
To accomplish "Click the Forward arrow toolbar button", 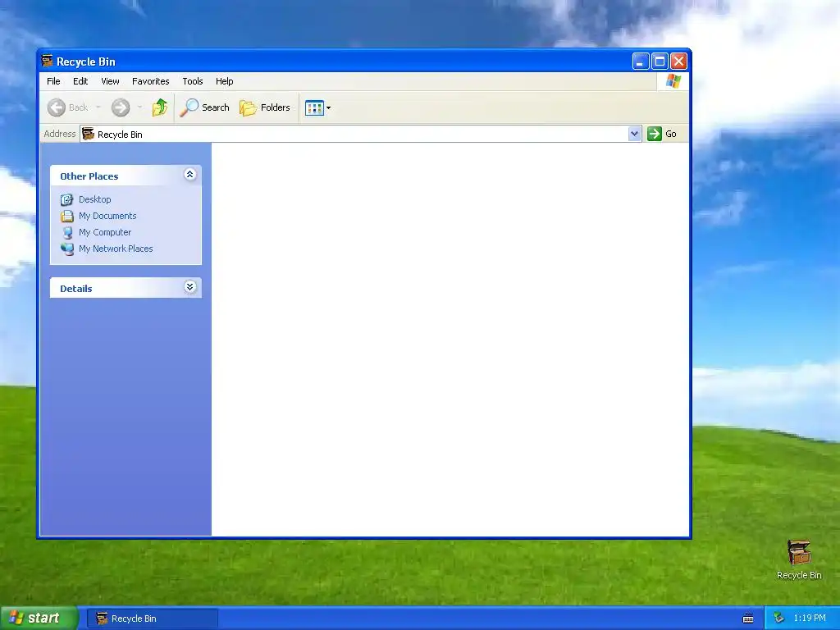I will click(121, 107).
